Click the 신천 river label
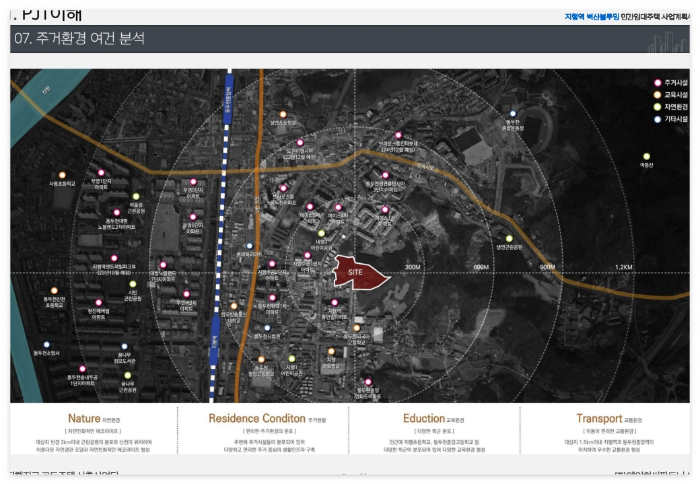The height and width of the screenshot is (484, 700). (x=46, y=90)
